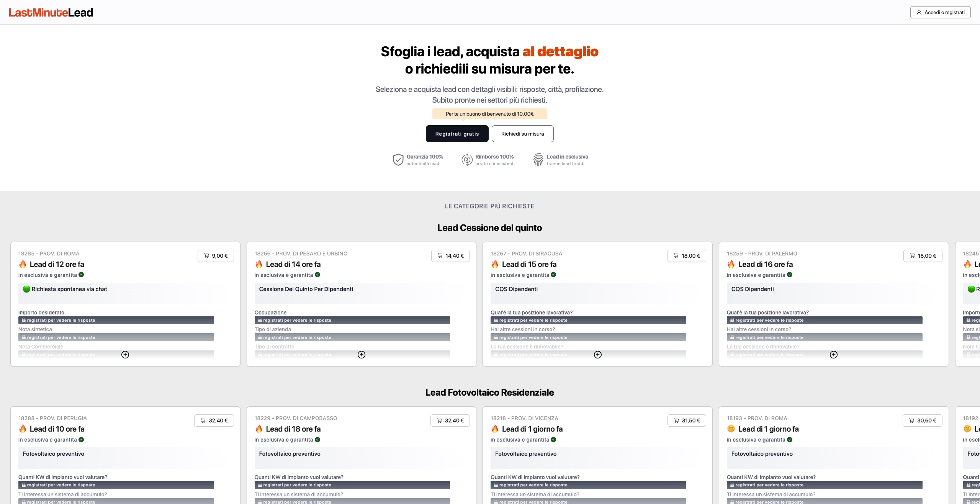Click verified check badge on Siracusa card
Image resolution: width=980 pixels, height=504 pixels.
click(x=553, y=275)
